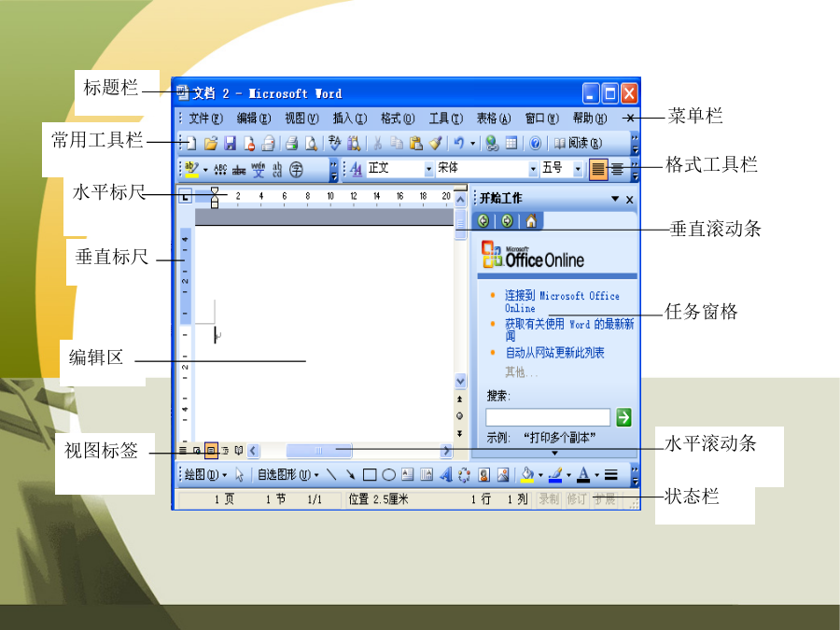Select the Format Painter brush

point(436,143)
